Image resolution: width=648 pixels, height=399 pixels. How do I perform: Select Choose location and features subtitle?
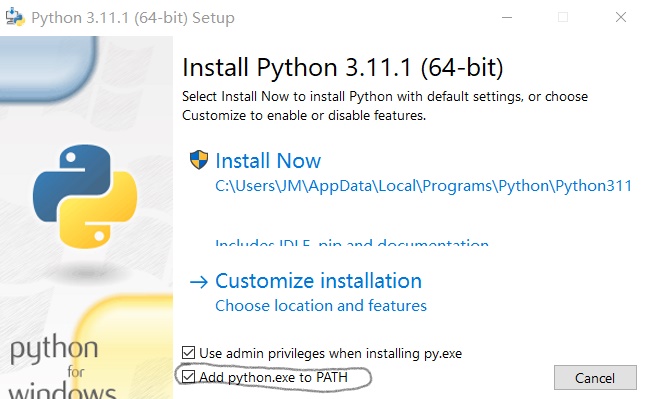321,306
